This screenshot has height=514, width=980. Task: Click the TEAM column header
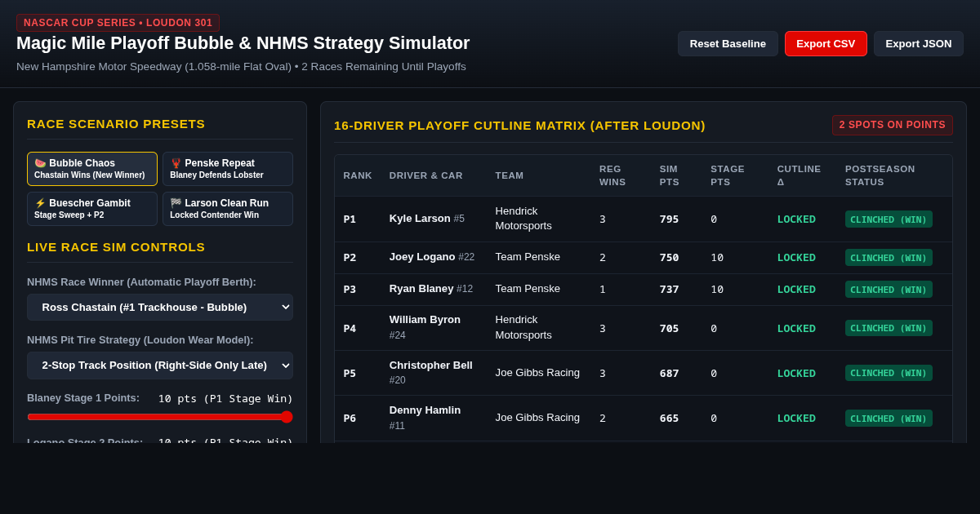pyautogui.click(x=510, y=175)
